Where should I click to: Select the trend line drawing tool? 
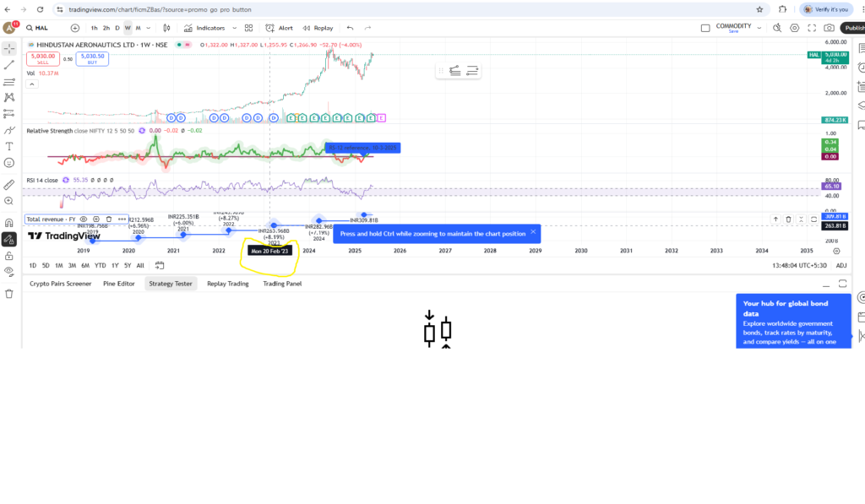[x=8, y=65]
